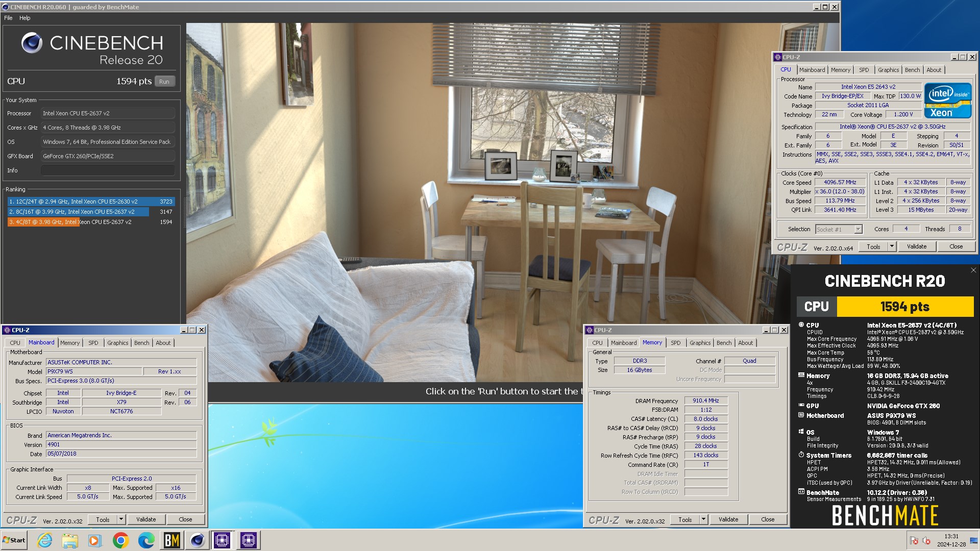Click CPU-Z title icon in Memory window

tap(590, 330)
